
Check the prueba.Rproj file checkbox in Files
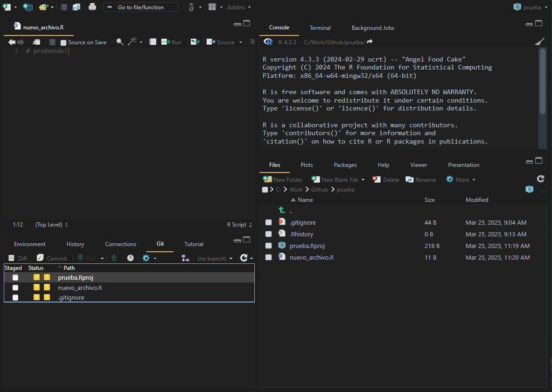[269, 246]
